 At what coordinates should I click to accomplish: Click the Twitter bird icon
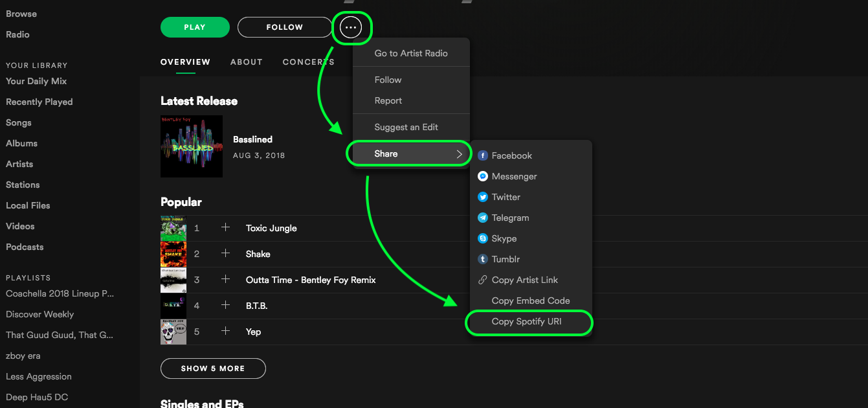[x=482, y=197]
